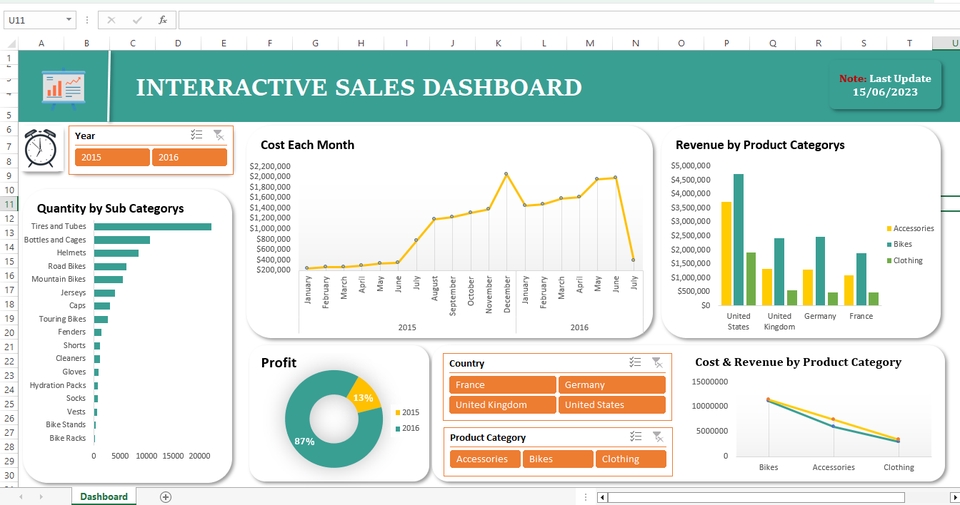Add a new sheet with plus icon
Screen dimensions: 960x505
click(165, 497)
